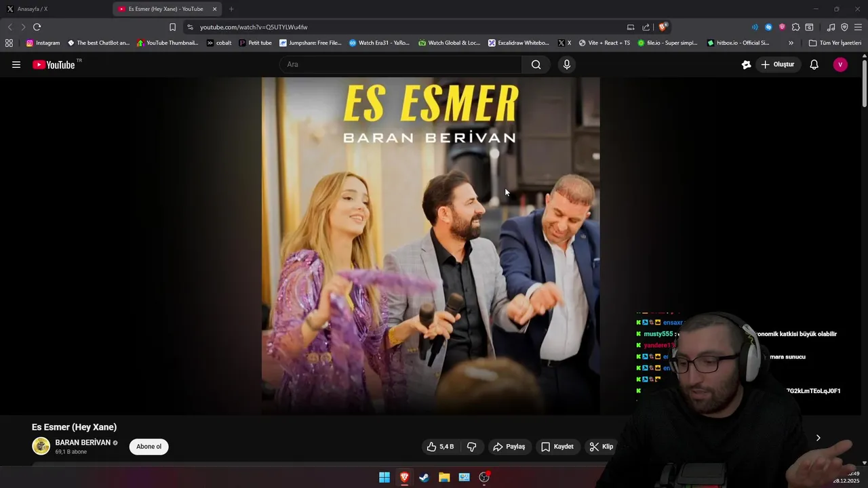
Task: Open hitbox.io bookmark
Action: [738, 43]
